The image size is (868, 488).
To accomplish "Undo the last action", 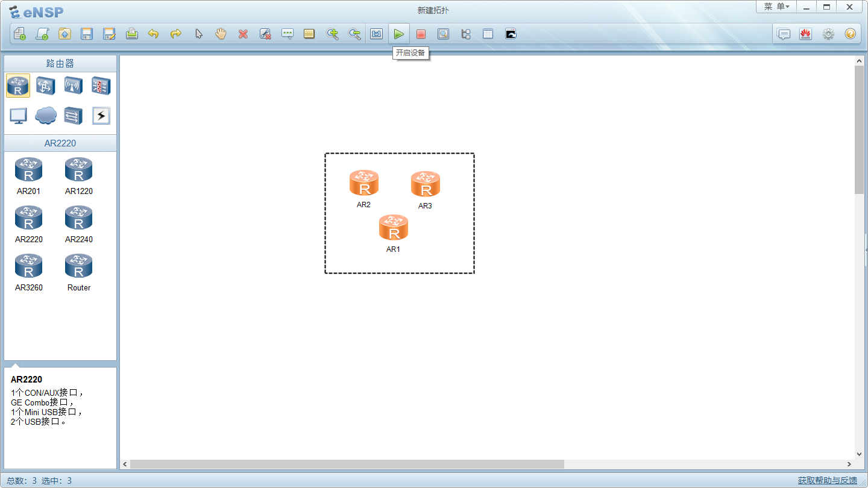I will click(154, 34).
